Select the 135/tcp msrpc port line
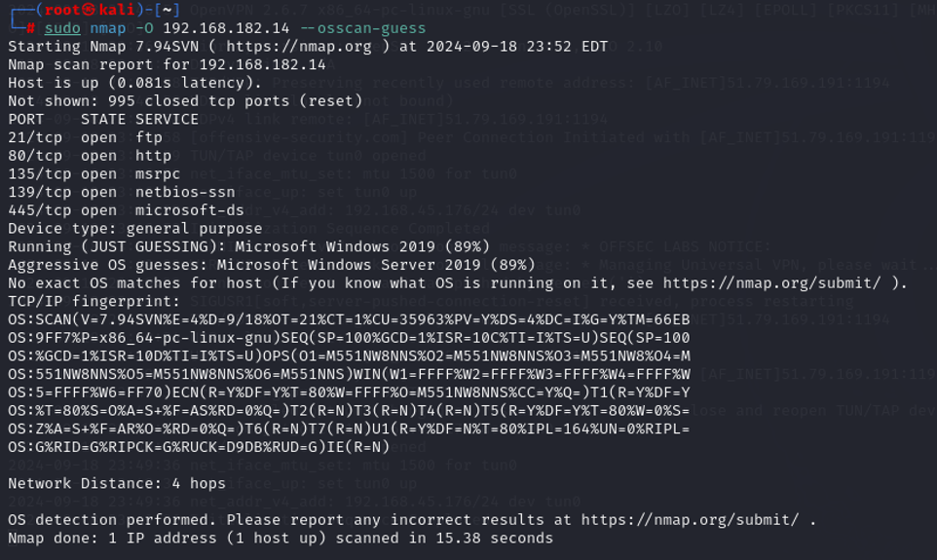Screen dimensions: 937x560 click(94, 174)
